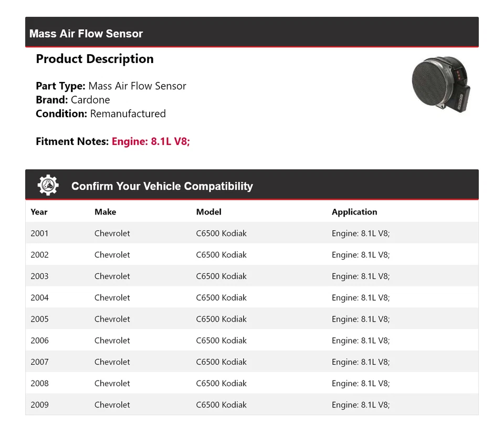Click C6500 Kodiak in the 2002 row
504x432 pixels.
[221, 255]
